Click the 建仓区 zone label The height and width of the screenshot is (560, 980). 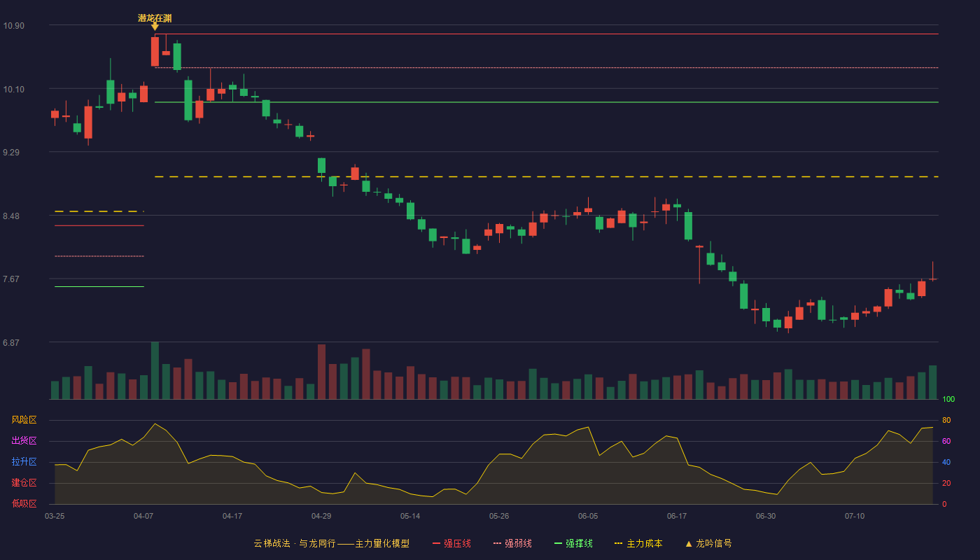(x=24, y=483)
